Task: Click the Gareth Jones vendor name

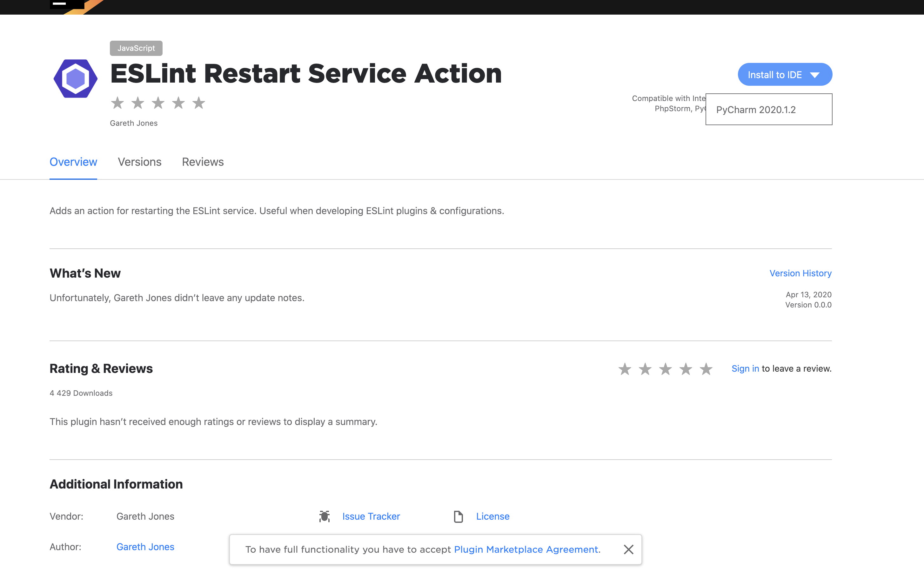Action: click(x=145, y=516)
